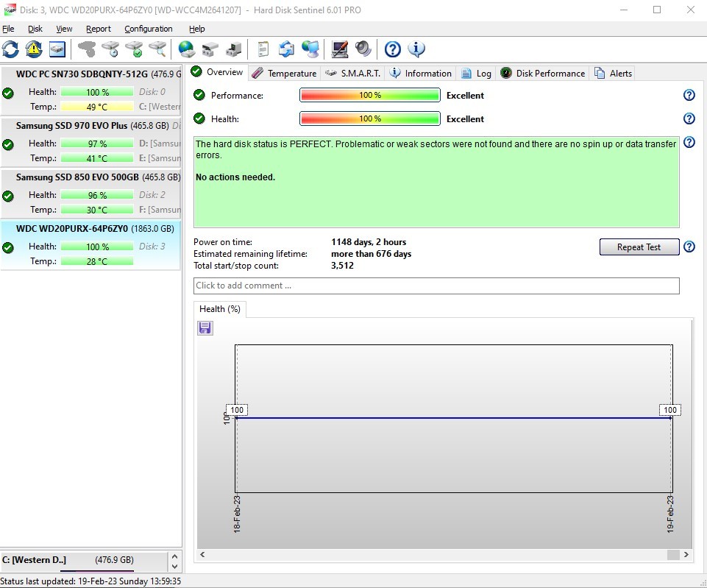The width and height of the screenshot is (707, 588).
Task: Open the Temperature tab
Action: click(x=284, y=73)
